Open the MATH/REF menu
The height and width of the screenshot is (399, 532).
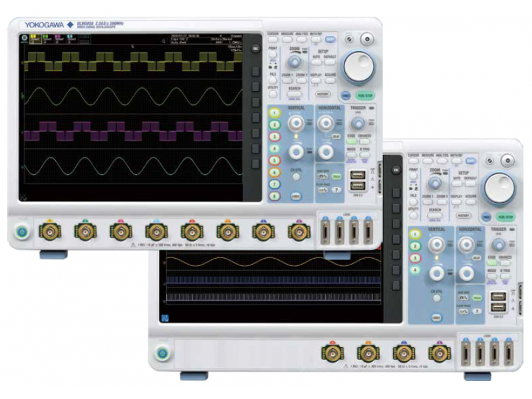[x=316, y=39]
